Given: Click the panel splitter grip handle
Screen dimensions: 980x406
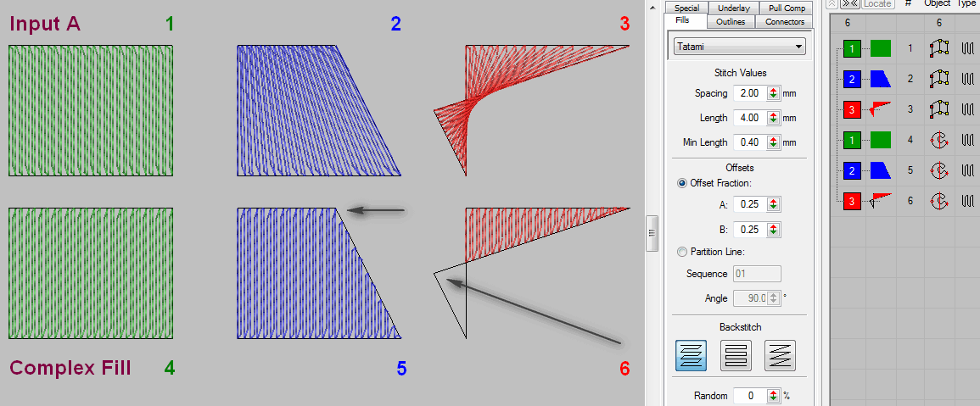Looking at the screenshot, I should tap(652, 233).
